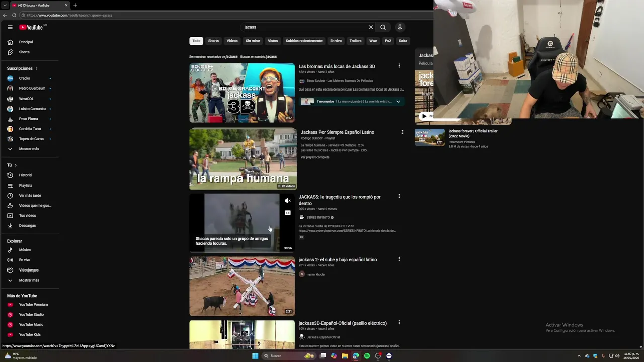The image size is (644, 362).
Task: Open YouTube Music in sidebar
Action: click(x=30, y=325)
